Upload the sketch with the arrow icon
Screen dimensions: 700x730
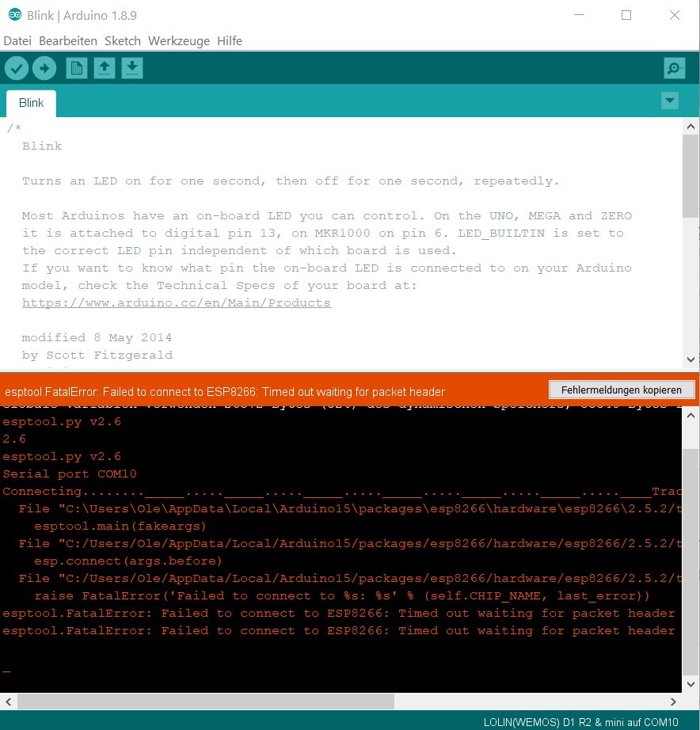pyautogui.click(x=44, y=68)
